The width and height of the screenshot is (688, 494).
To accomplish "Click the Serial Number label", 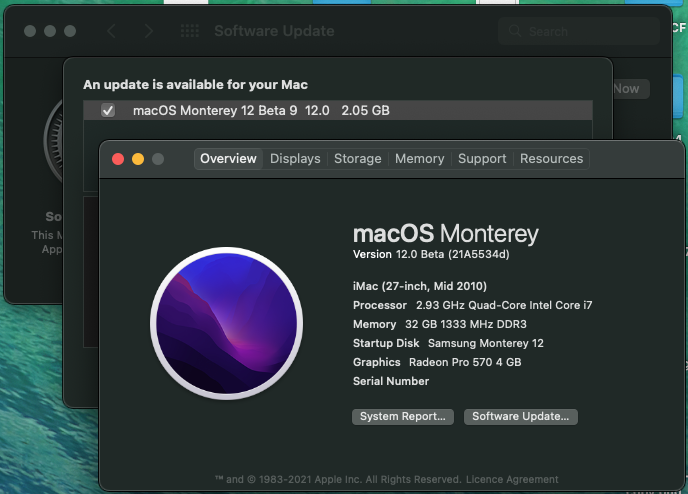I will (x=391, y=381).
